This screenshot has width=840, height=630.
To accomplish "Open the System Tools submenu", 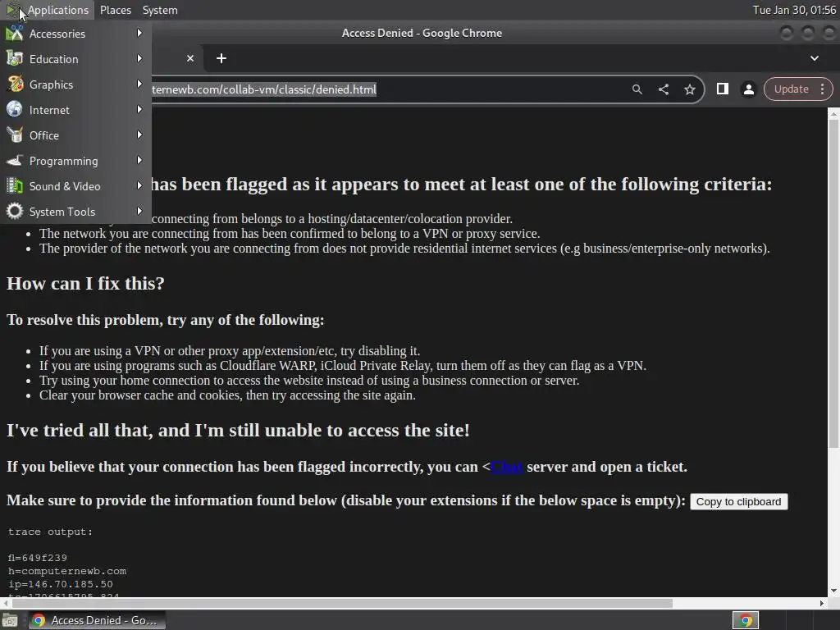I will (75, 212).
